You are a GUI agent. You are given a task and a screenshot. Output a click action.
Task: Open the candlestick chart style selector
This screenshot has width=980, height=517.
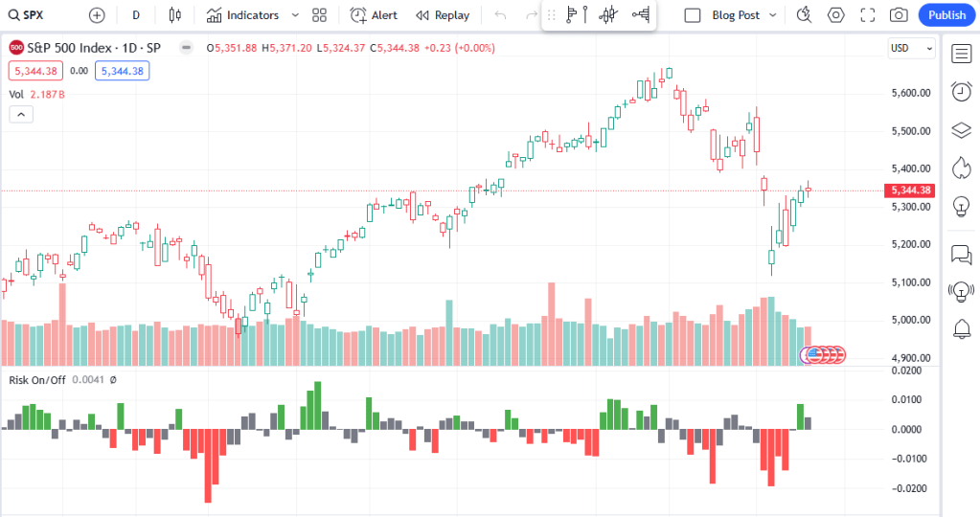point(173,15)
